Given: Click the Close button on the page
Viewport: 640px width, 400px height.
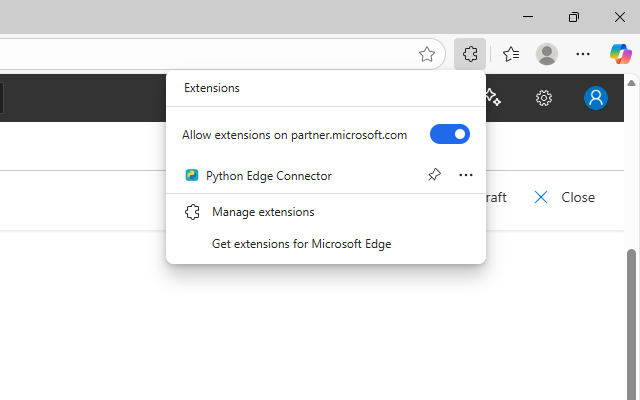Looking at the screenshot, I should pyautogui.click(x=565, y=198).
